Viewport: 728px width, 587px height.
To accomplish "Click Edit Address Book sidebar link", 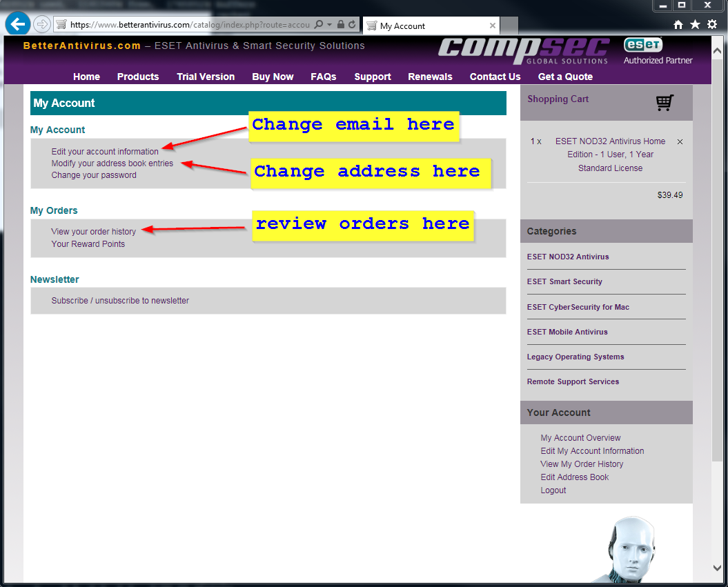I will (574, 477).
